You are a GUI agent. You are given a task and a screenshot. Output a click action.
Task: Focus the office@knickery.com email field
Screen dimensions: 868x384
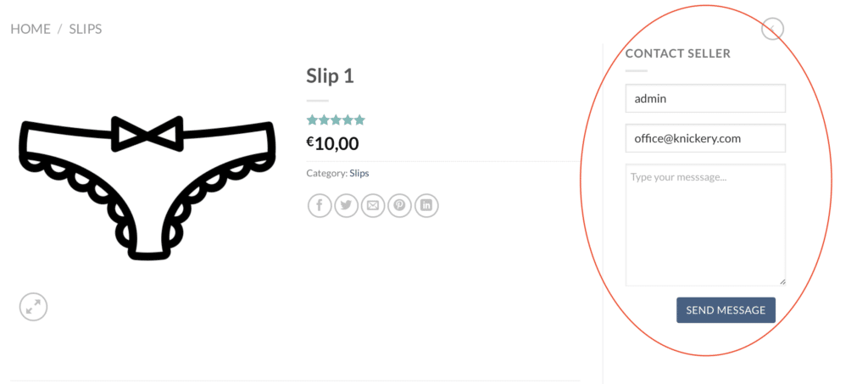click(x=705, y=138)
